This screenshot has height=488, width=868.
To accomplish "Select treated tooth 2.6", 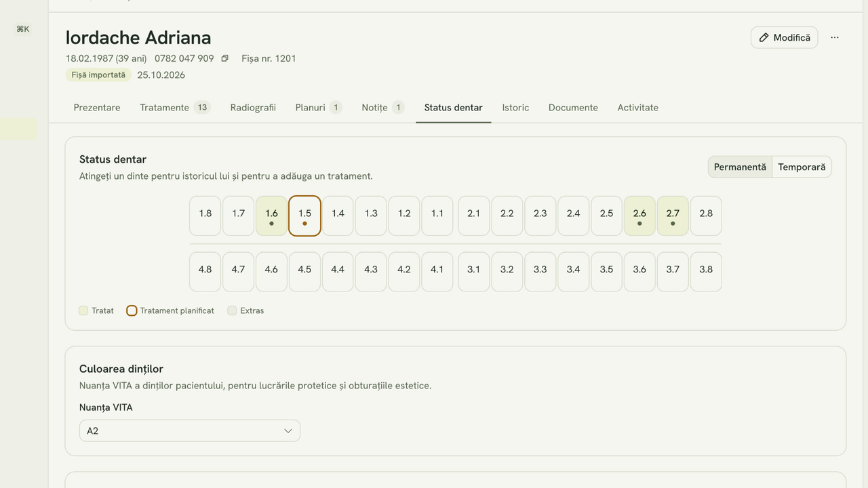I will click(639, 216).
